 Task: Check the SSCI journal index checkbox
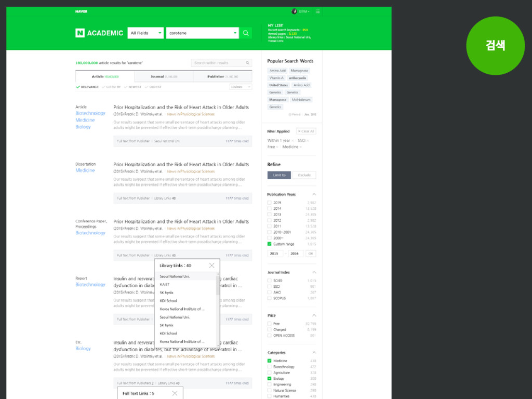point(270,286)
